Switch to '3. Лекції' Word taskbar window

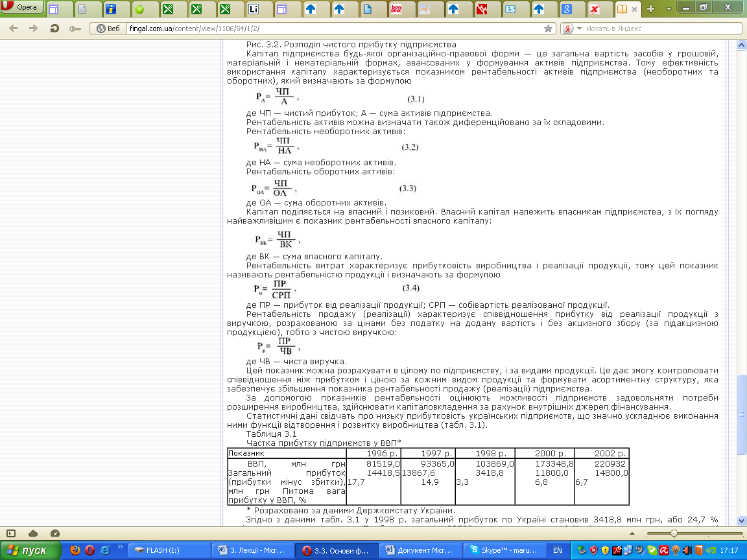pos(254,550)
